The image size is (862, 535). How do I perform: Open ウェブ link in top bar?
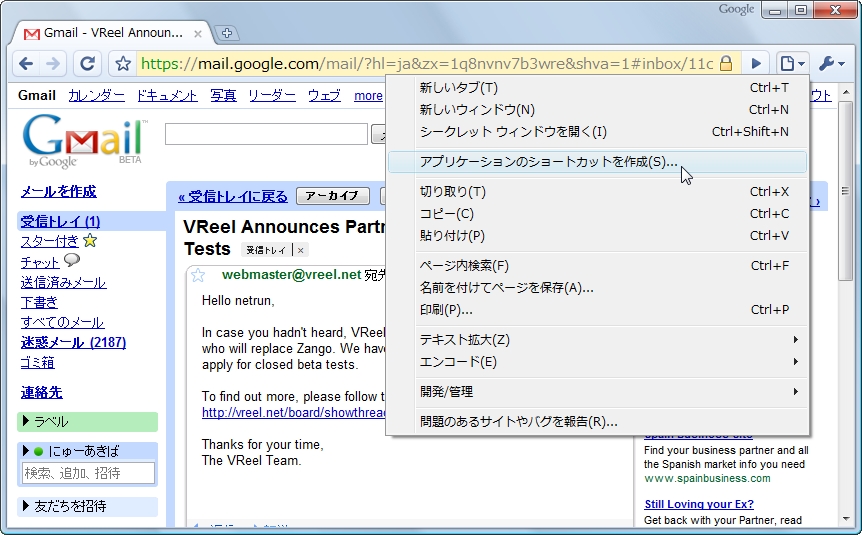coord(324,96)
